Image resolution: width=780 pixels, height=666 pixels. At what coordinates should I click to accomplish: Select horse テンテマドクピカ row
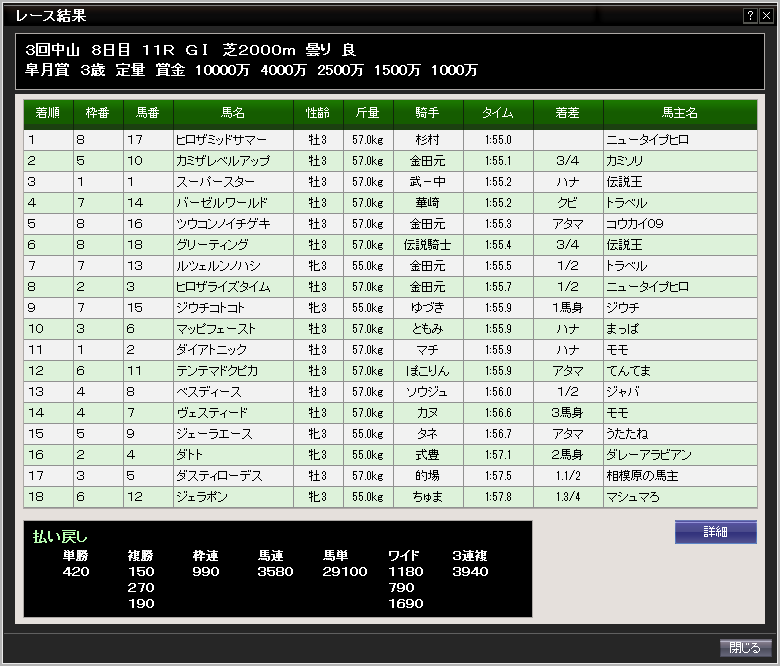click(390, 371)
